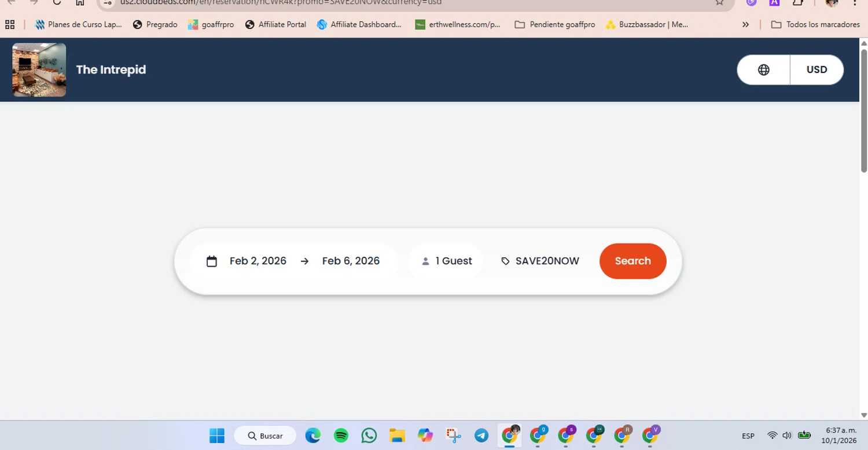Open Telegram from the taskbar

pos(481,436)
